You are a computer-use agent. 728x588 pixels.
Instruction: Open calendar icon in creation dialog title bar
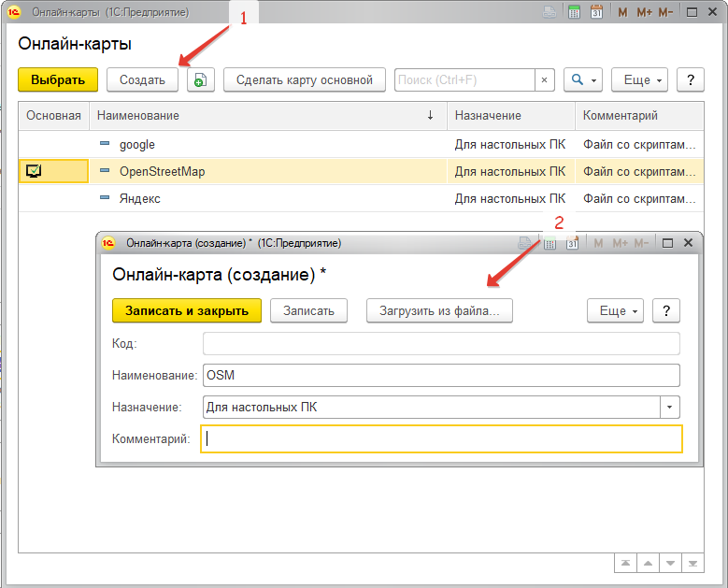(572, 243)
